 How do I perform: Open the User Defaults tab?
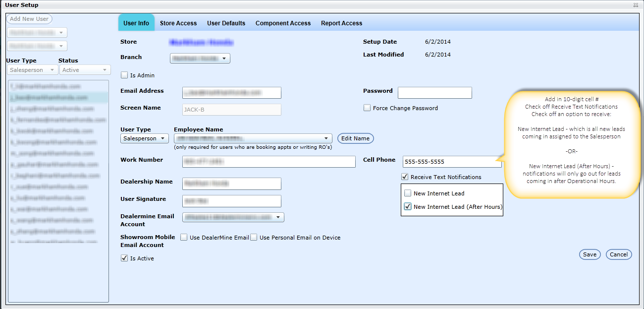coord(226,23)
